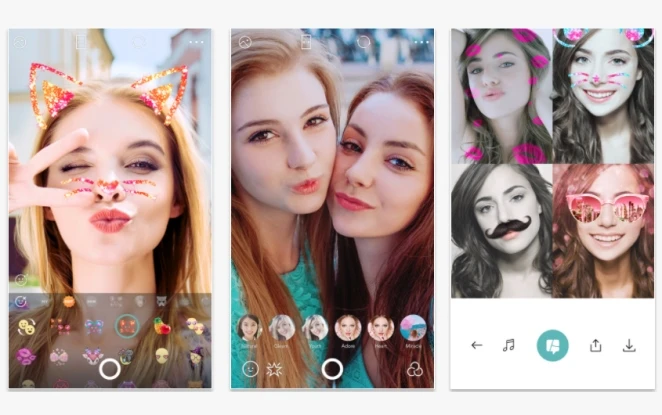Pick the teal-circled selected sticker
This screenshot has width=662, height=415.
[x=126, y=326]
